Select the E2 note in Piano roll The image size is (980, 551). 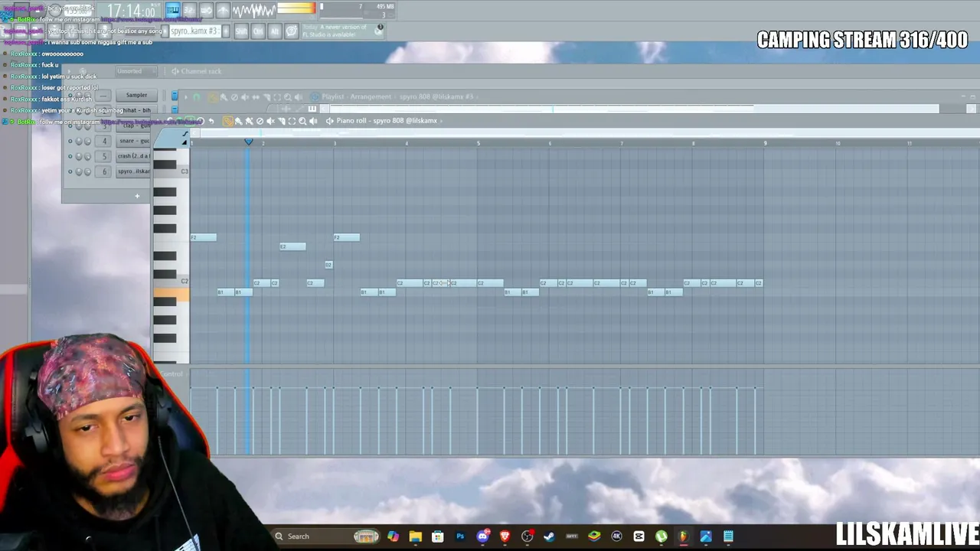tap(292, 246)
